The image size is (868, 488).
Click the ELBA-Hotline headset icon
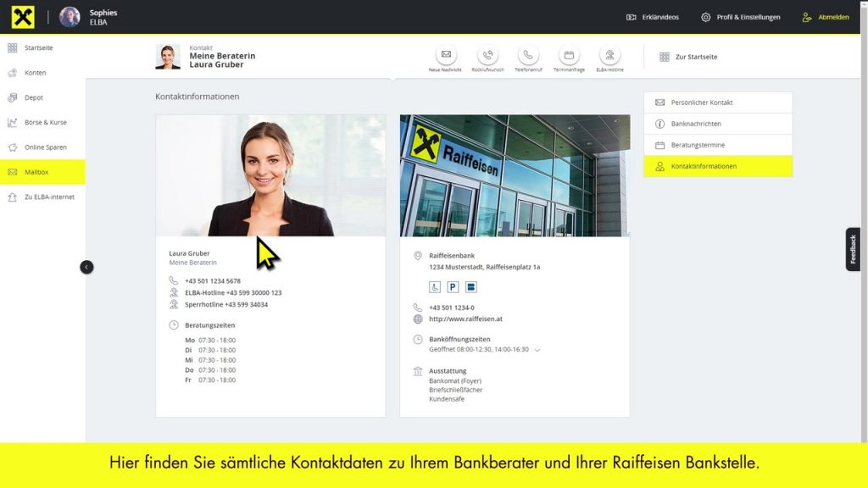tap(609, 55)
